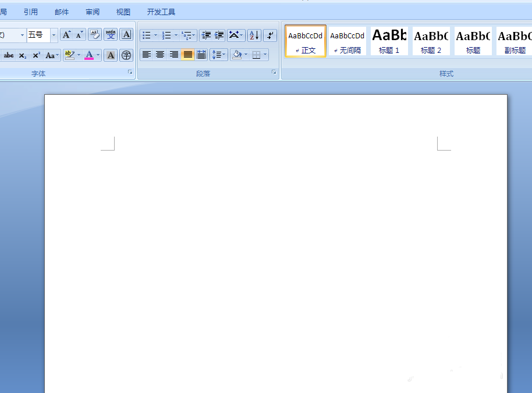Toggle strikethrough formatting

click(x=9, y=55)
